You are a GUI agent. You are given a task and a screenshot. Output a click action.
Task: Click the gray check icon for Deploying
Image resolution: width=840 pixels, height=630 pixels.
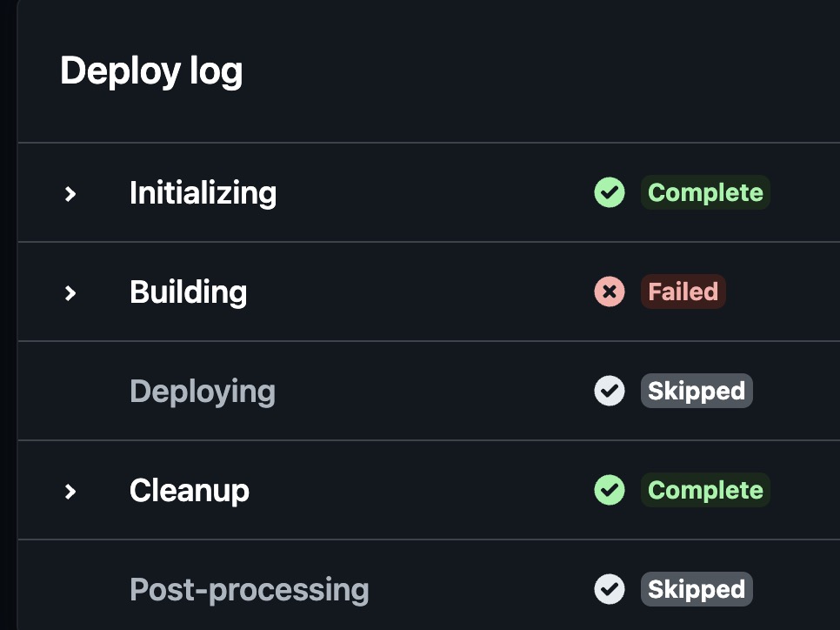609,391
